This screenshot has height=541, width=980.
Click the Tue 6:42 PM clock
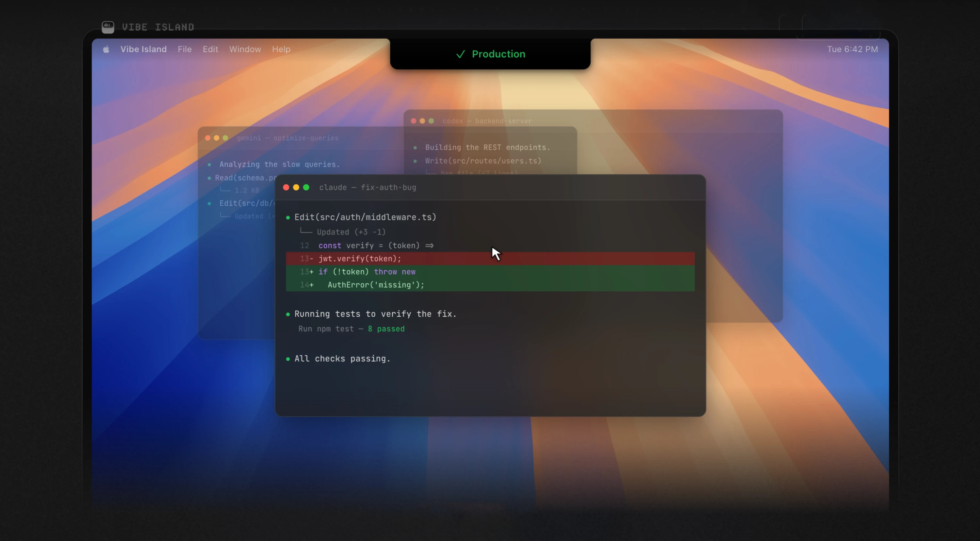pos(852,49)
